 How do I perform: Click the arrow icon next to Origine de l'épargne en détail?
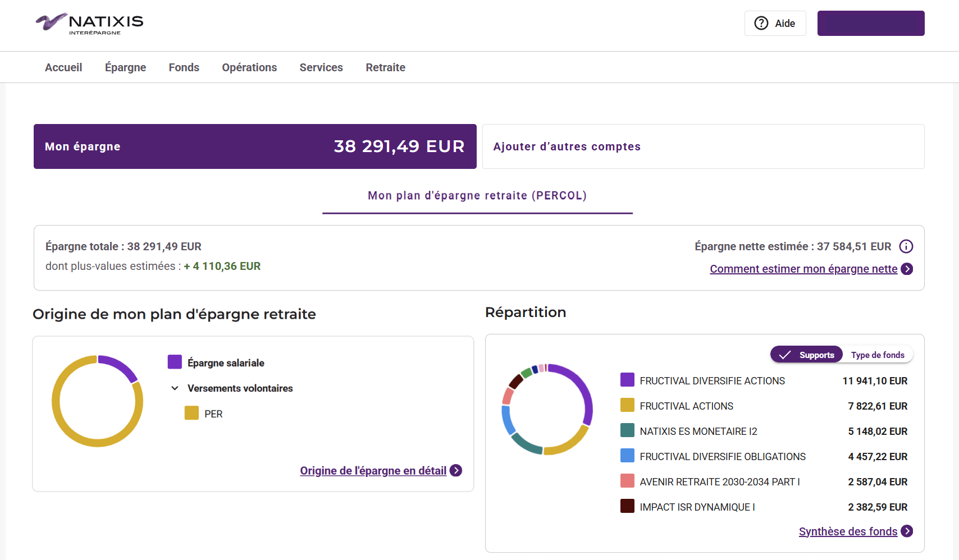point(456,471)
